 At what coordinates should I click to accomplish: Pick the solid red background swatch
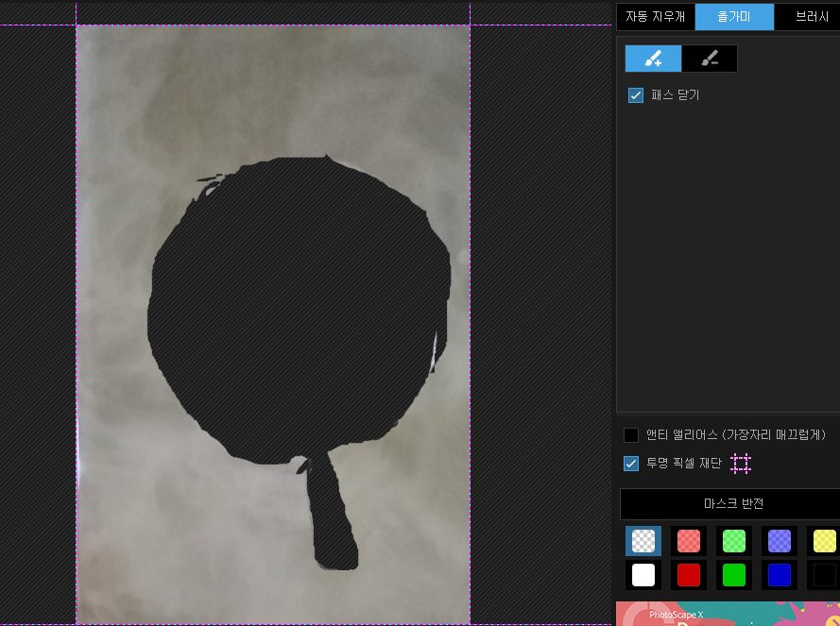pos(689,575)
